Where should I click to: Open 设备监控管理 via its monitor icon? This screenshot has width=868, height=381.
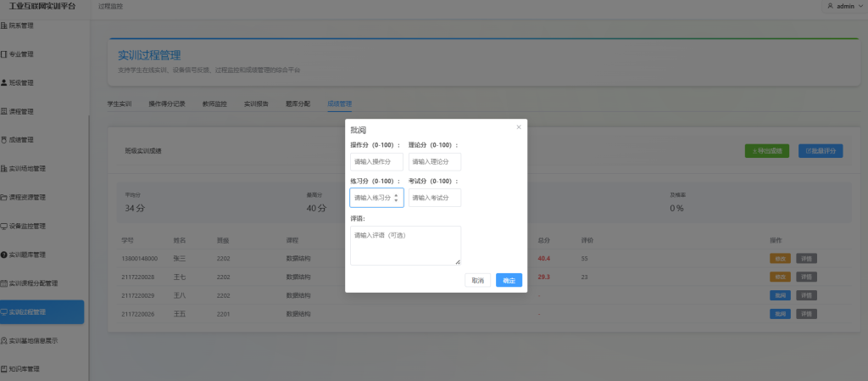[4, 227]
